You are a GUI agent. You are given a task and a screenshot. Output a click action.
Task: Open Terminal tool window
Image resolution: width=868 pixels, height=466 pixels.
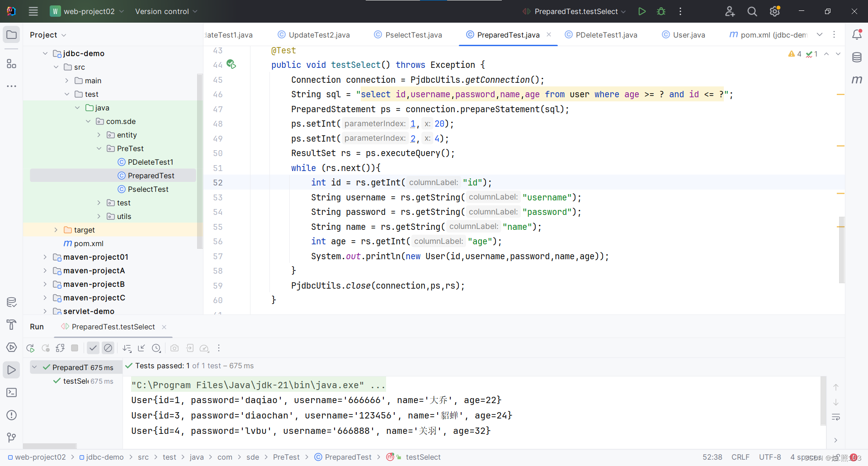pos(11,393)
